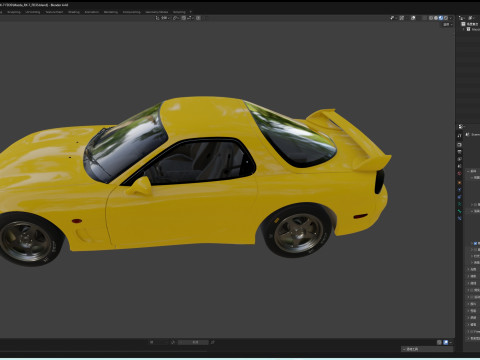Switch to rendered viewport shading
The height and width of the screenshot is (360, 480).
pos(446,18)
